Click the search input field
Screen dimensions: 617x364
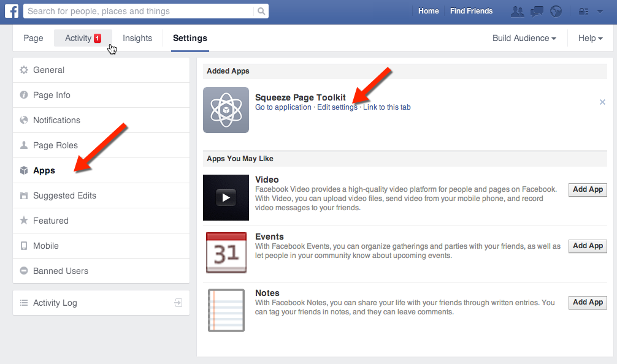[138, 11]
